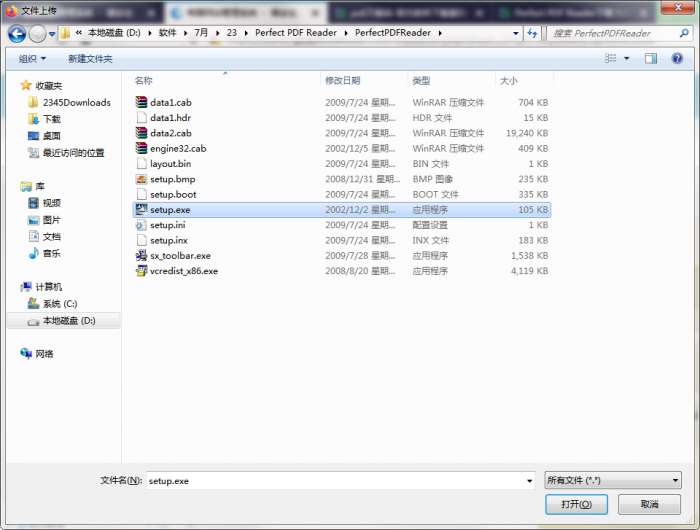Select the data1.cab file icon

(142, 102)
